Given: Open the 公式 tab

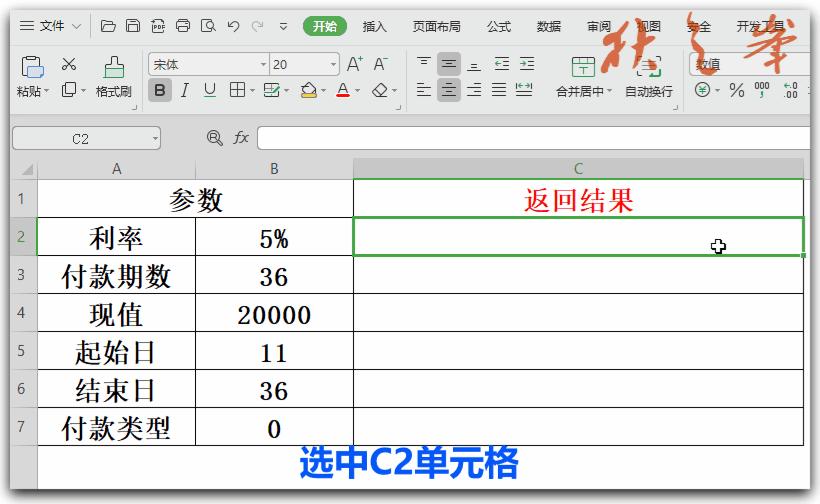Looking at the screenshot, I should pos(498,26).
